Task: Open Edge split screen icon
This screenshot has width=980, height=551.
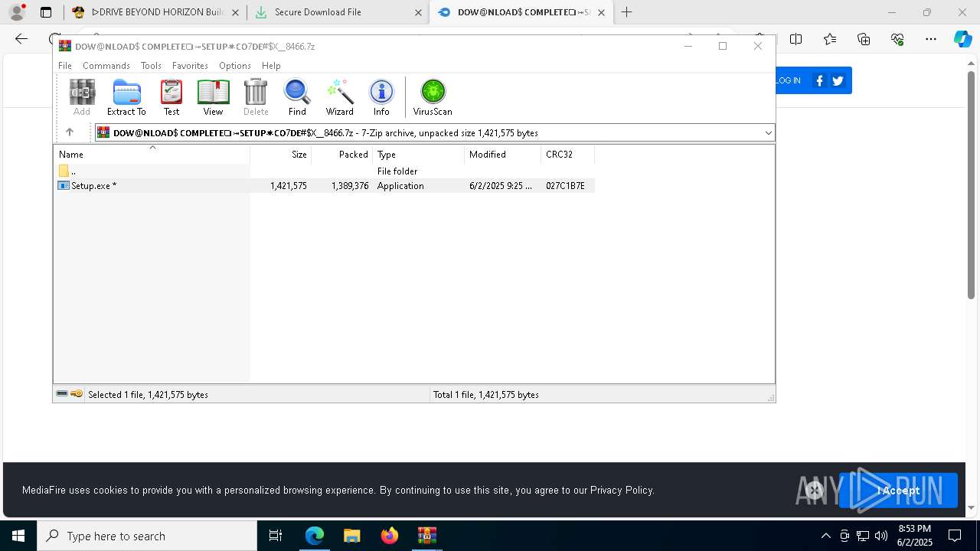Action: click(796, 39)
